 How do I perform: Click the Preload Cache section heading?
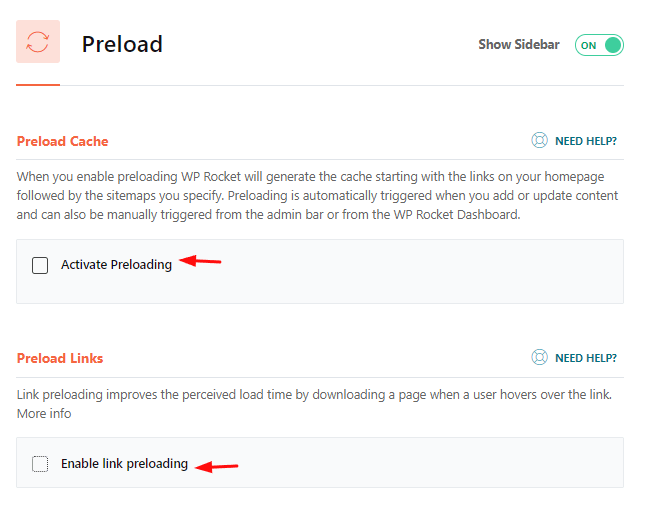pyautogui.click(x=63, y=141)
